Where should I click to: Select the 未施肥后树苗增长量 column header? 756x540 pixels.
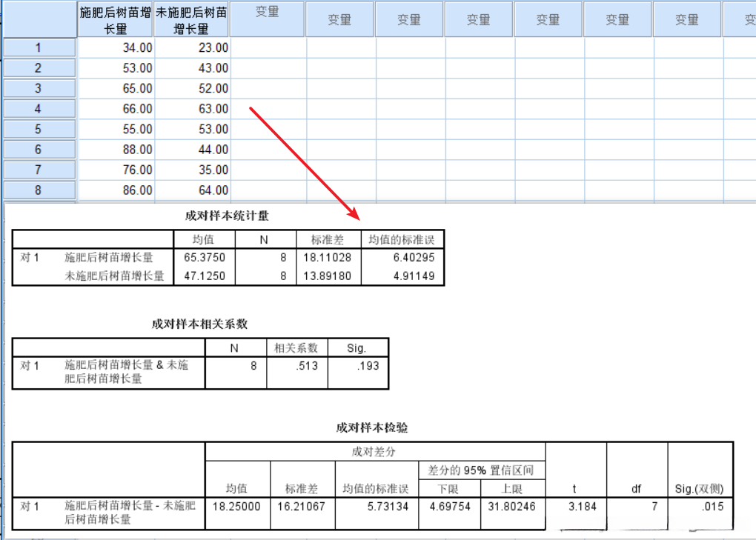pos(190,19)
